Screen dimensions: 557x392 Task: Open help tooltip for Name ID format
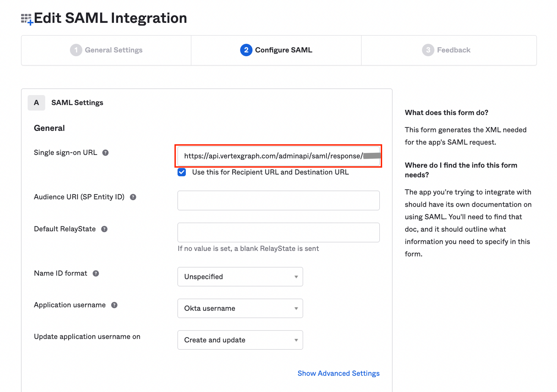tap(96, 273)
